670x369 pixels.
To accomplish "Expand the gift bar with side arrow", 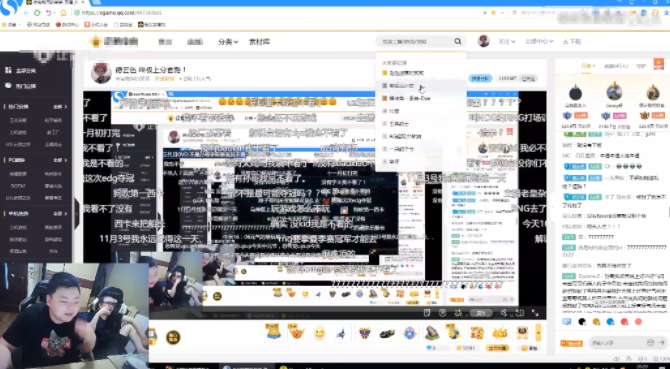I will [x=538, y=333].
